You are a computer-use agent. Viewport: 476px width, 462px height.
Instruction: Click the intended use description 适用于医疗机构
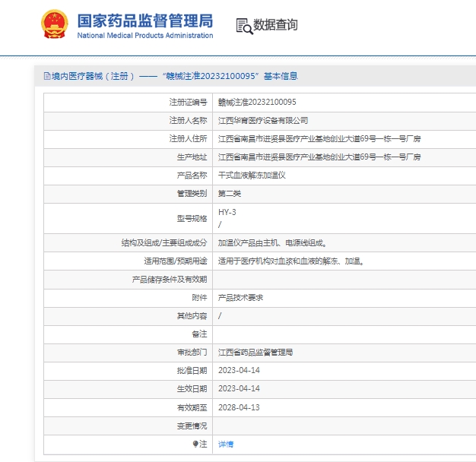point(291,261)
